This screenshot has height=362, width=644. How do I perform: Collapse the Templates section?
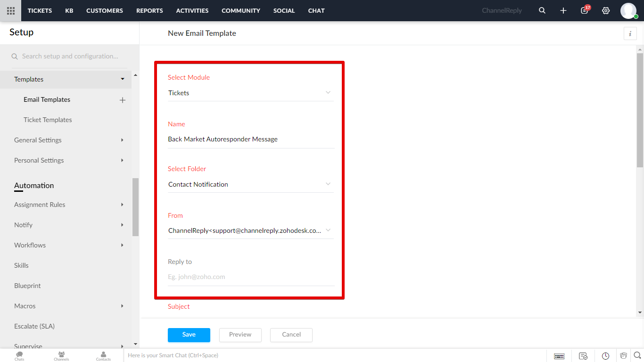coord(123,79)
